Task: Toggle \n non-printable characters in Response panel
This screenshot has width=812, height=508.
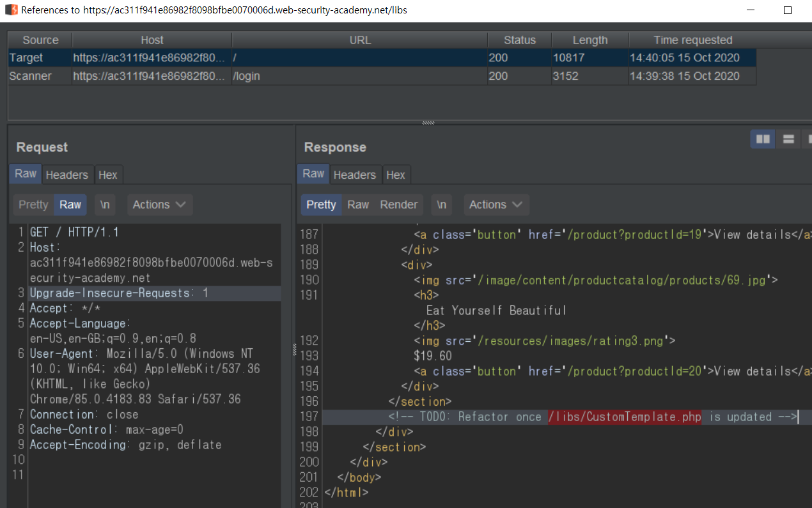Action: coord(441,204)
